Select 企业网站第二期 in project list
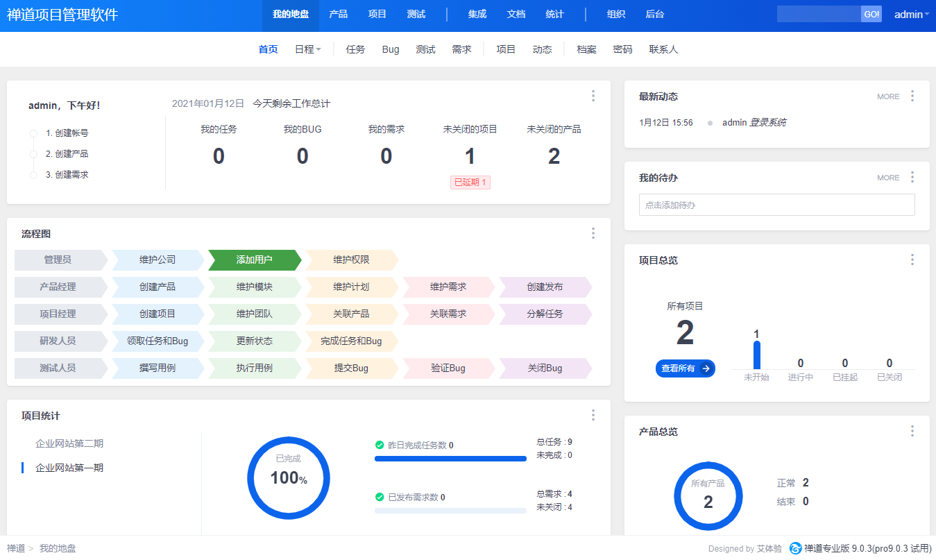This screenshot has width=936, height=560. pos(69,443)
